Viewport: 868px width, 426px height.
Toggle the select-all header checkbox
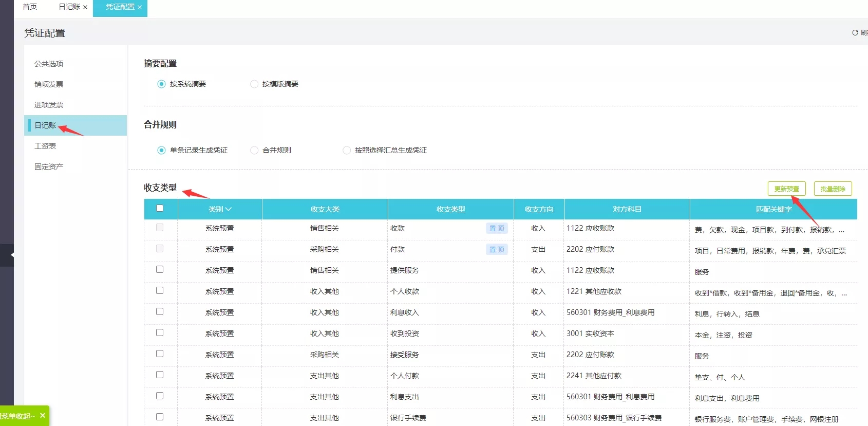(x=160, y=208)
